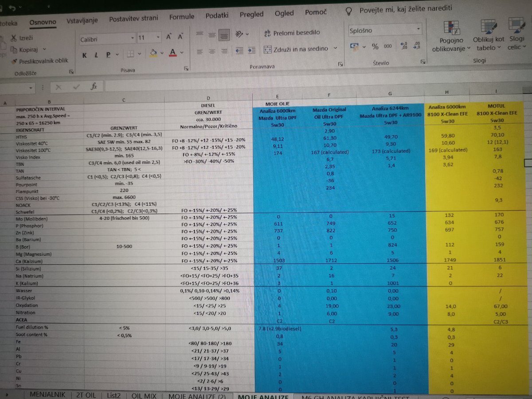The height and width of the screenshot is (399, 532).
Task: Toggle Združi in na sredino merge
Action: [x=296, y=49]
